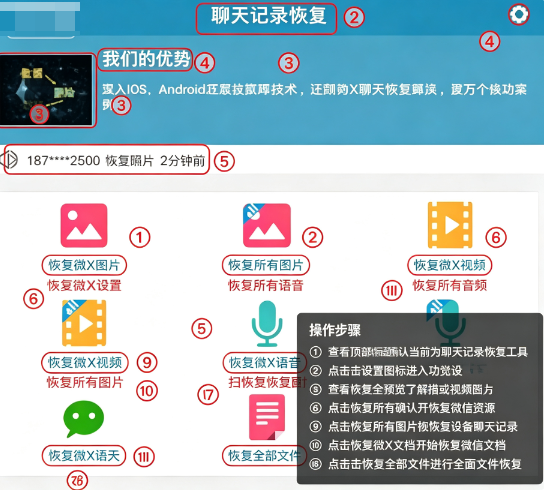This screenshot has height=490, width=544.
Task: Tap the teal microphone icon above 恢复微X语音
Action: point(267,323)
